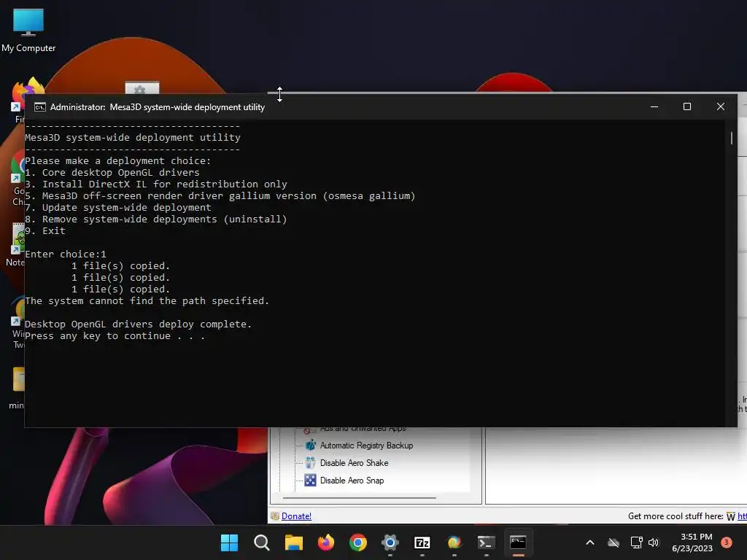The image size is (747, 560).
Task: Launch Google Chrome from the taskbar
Action: [x=358, y=542]
